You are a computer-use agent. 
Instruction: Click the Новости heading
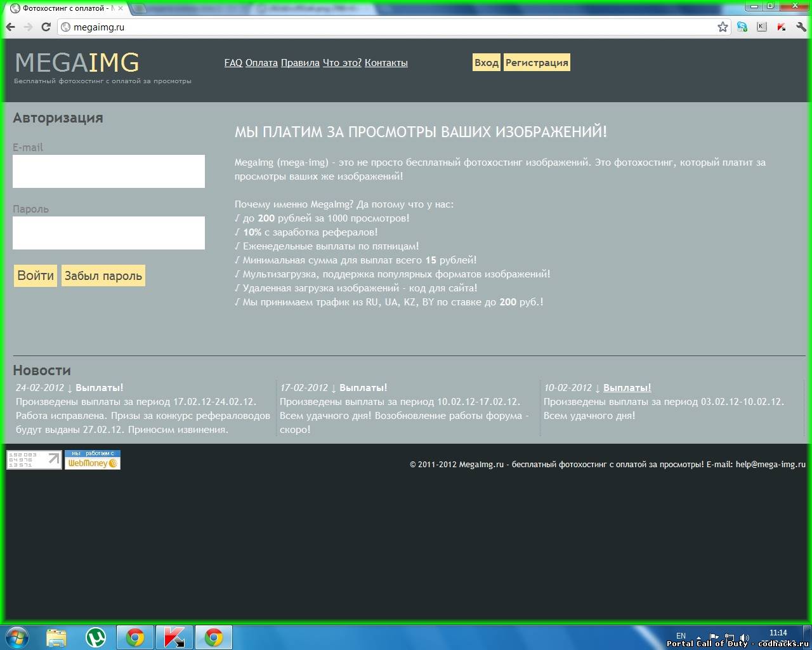click(x=42, y=371)
